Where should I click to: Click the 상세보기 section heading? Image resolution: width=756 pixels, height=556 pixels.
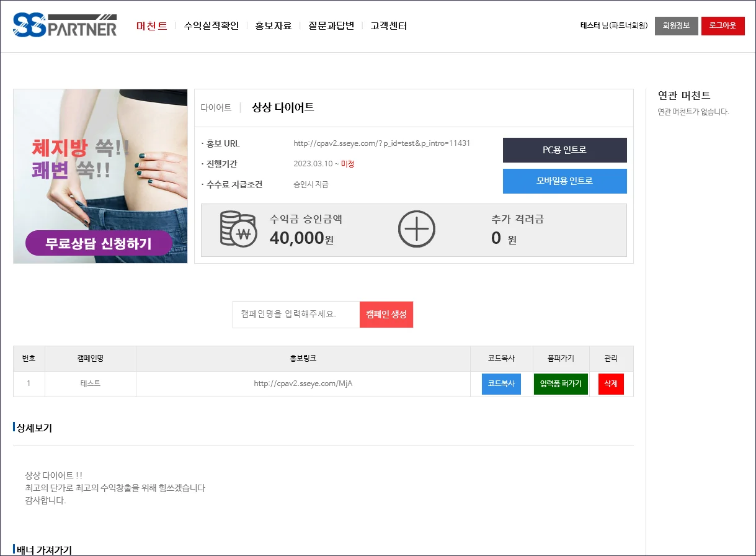[x=34, y=428]
